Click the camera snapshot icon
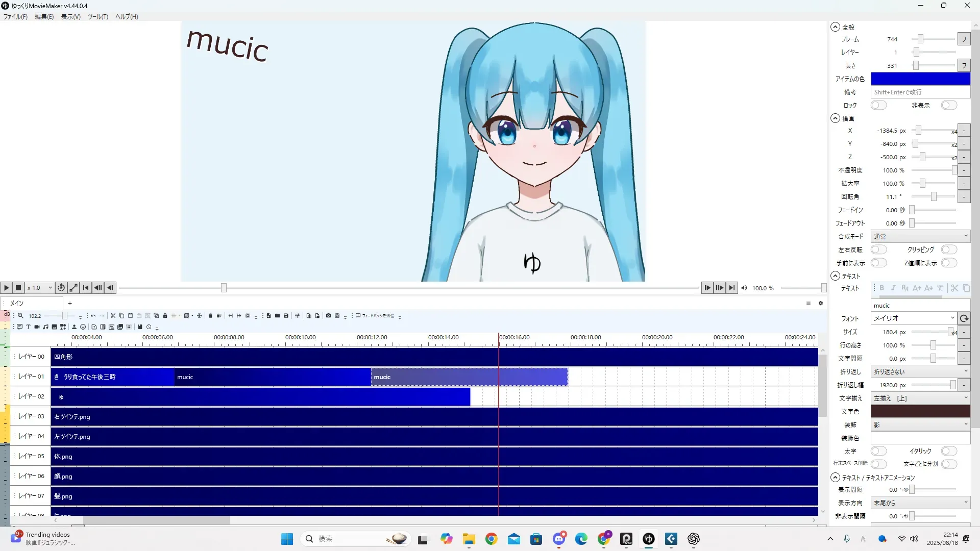 [328, 316]
